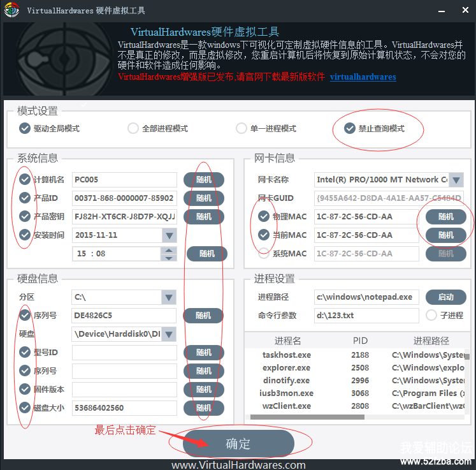Toggle the 当前MAC checkbox
The image size is (476, 470).
coord(264,235)
